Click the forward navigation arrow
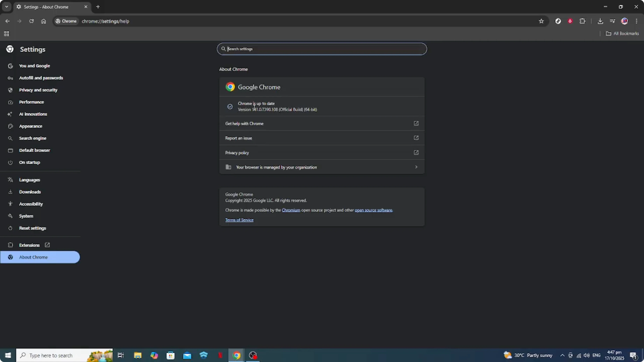Image resolution: width=644 pixels, height=362 pixels. (19, 21)
